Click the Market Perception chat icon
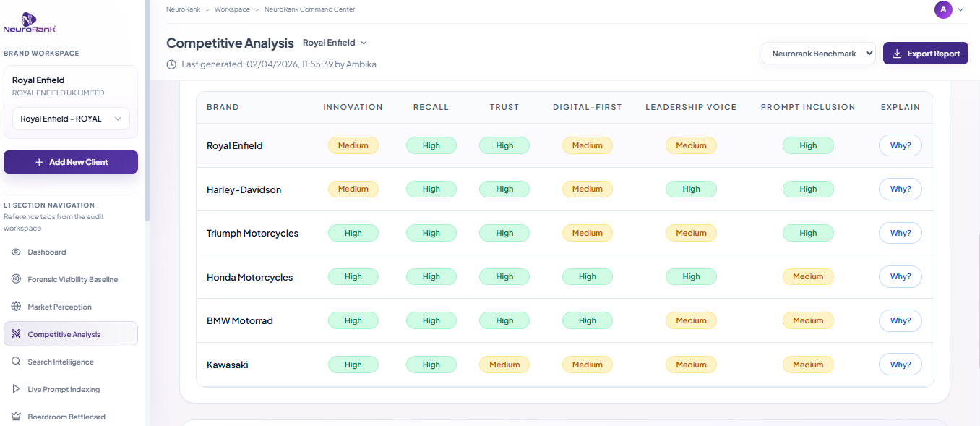 coord(16,307)
